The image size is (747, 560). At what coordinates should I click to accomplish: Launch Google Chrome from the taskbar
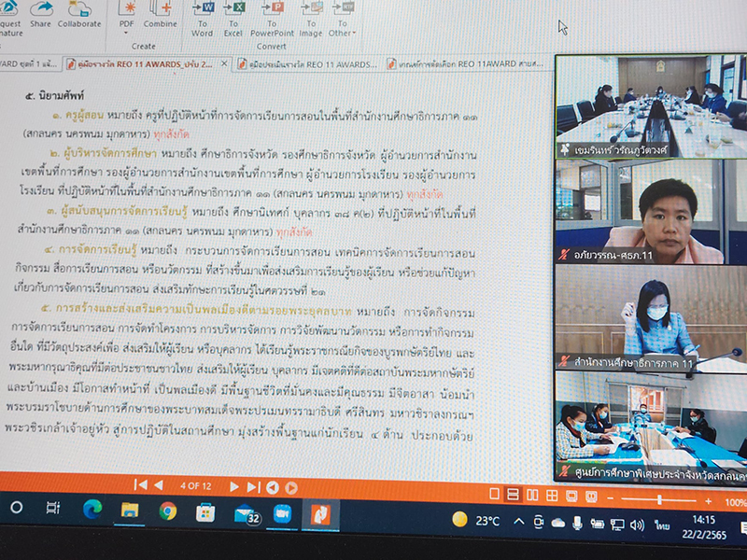(x=168, y=511)
